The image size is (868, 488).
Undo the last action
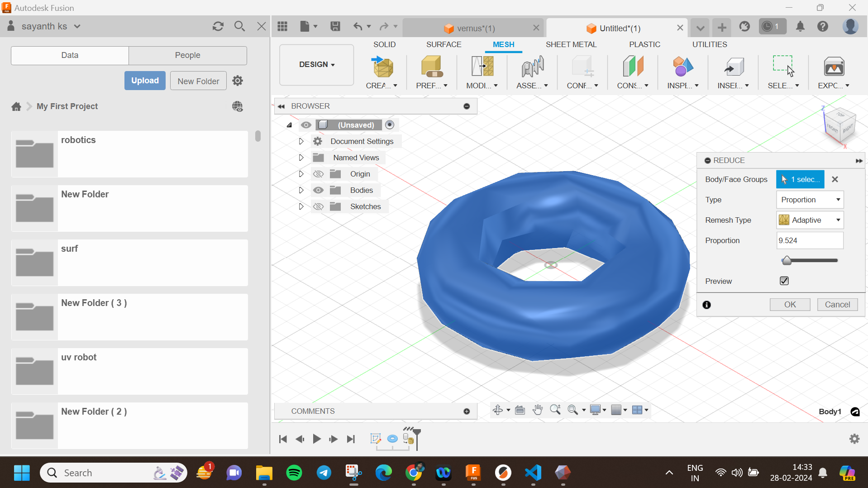[x=358, y=26]
